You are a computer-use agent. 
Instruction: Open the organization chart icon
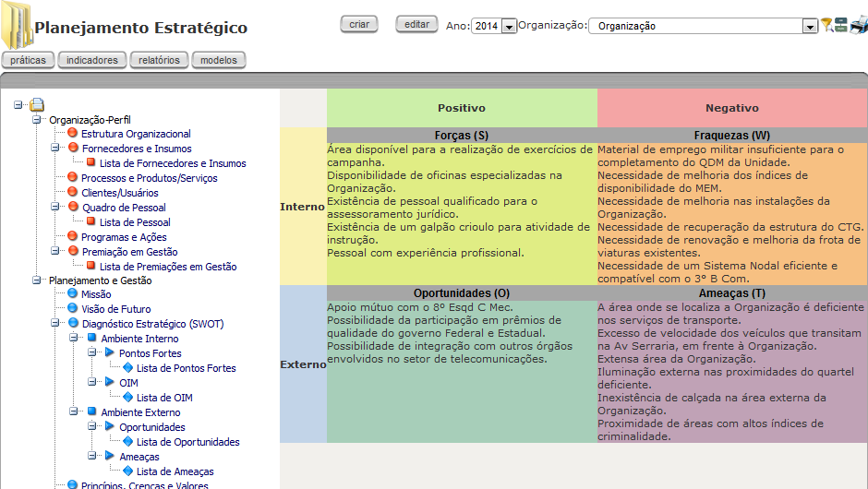tap(841, 25)
